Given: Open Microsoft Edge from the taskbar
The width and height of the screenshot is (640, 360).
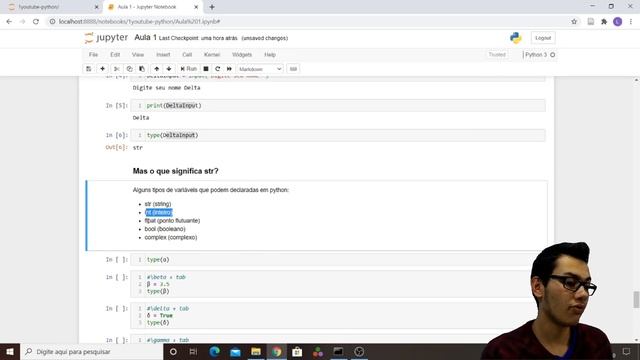Looking at the screenshot, I should [215, 351].
